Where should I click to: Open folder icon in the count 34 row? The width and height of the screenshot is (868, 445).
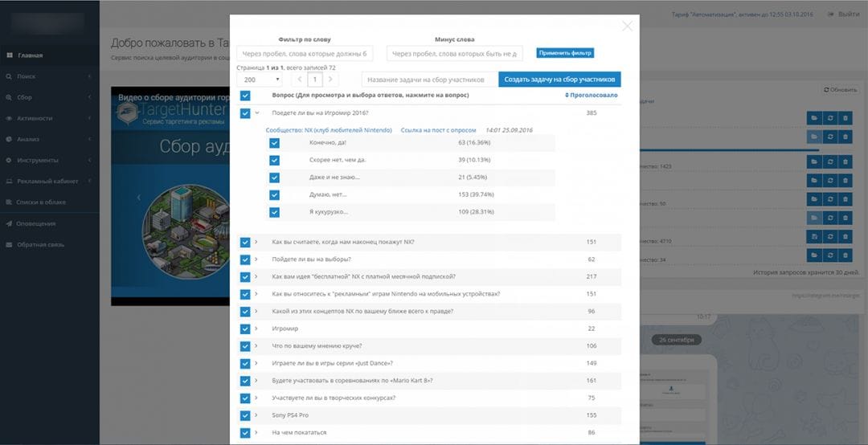(814, 255)
